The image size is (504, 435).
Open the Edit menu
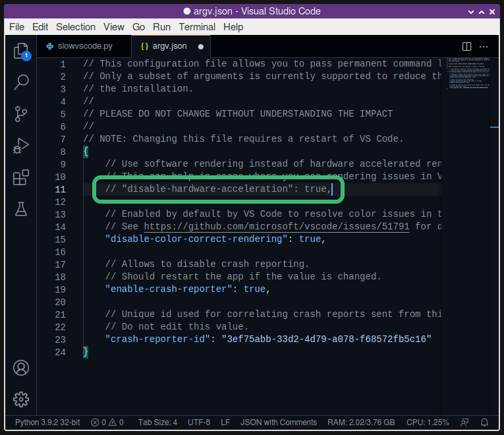[x=40, y=27]
